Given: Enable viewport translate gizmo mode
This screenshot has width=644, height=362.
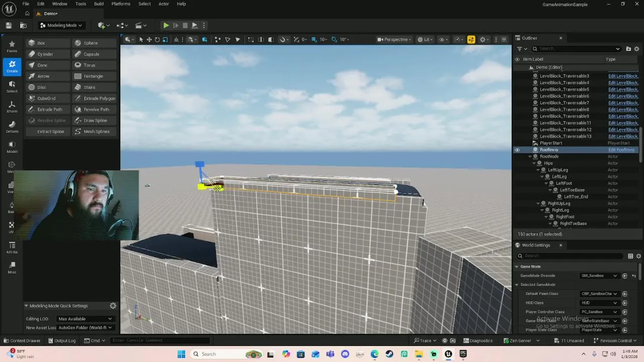Looking at the screenshot, I should [x=149, y=39].
